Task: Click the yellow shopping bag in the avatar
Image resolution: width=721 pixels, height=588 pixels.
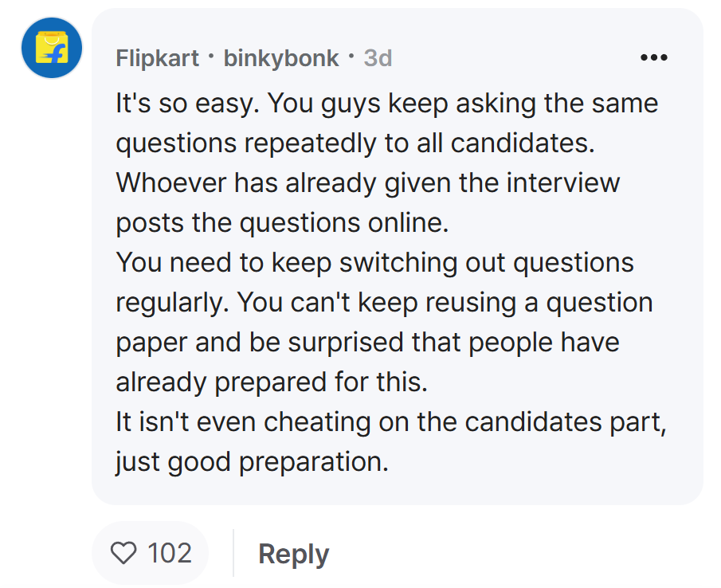Action: pyautogui.click(x=52, y=47)
